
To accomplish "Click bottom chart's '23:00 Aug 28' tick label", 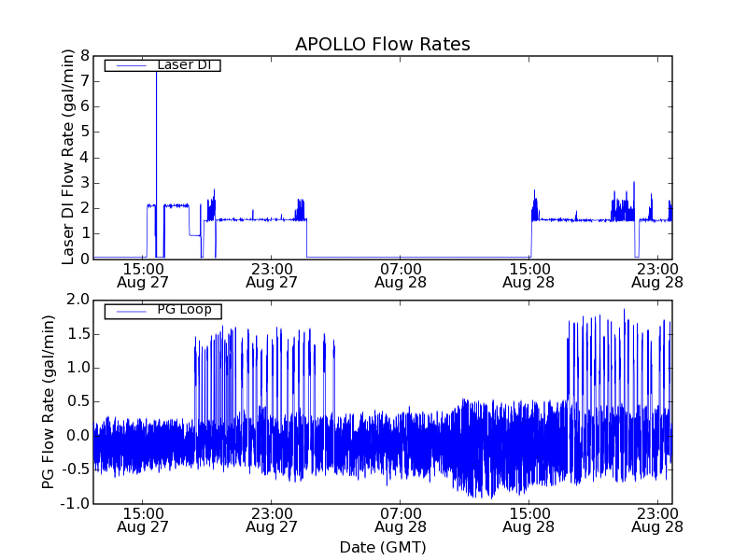I will (x=657, y=521).
